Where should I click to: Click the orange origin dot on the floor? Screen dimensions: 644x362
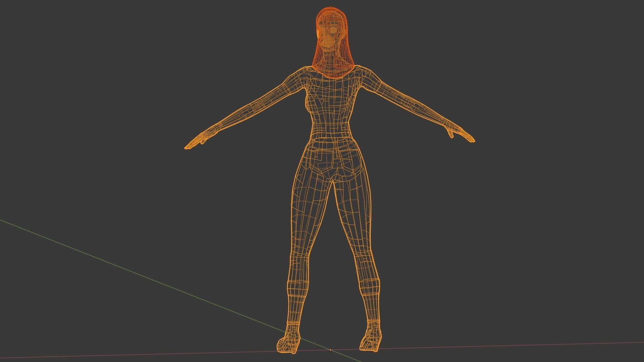click(330, 350)
